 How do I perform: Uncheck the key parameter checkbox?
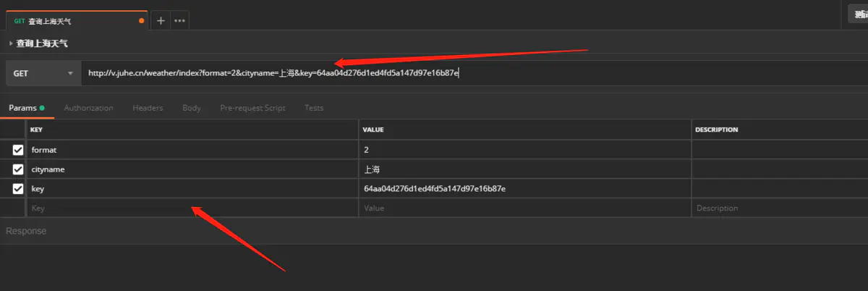[x=18, y=189]
